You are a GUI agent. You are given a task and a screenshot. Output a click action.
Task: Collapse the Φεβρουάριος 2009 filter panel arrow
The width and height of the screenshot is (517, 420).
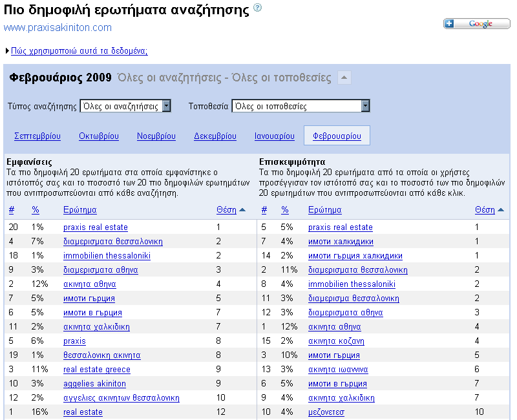pyautogui.click(x=344, y=78)
